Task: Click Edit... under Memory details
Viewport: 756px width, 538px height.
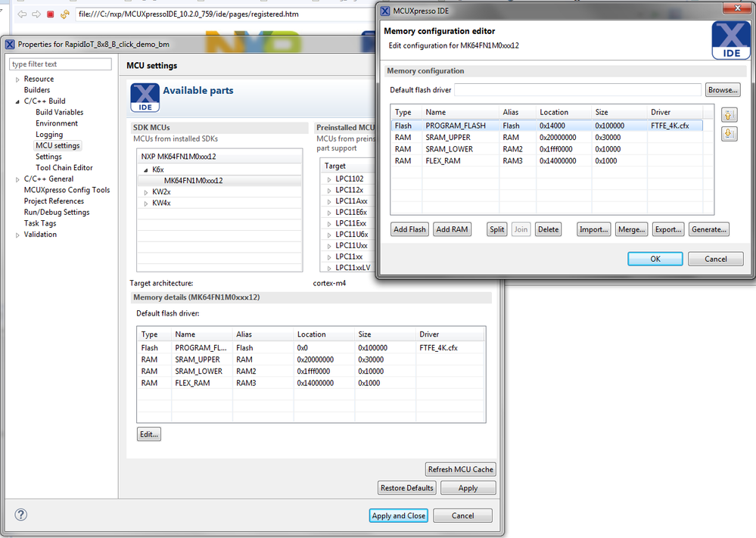Action: click(x=148, y=434)
